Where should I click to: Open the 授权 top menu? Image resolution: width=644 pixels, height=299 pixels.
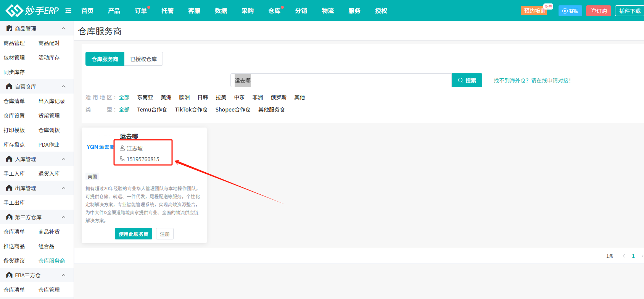(381, 11)
